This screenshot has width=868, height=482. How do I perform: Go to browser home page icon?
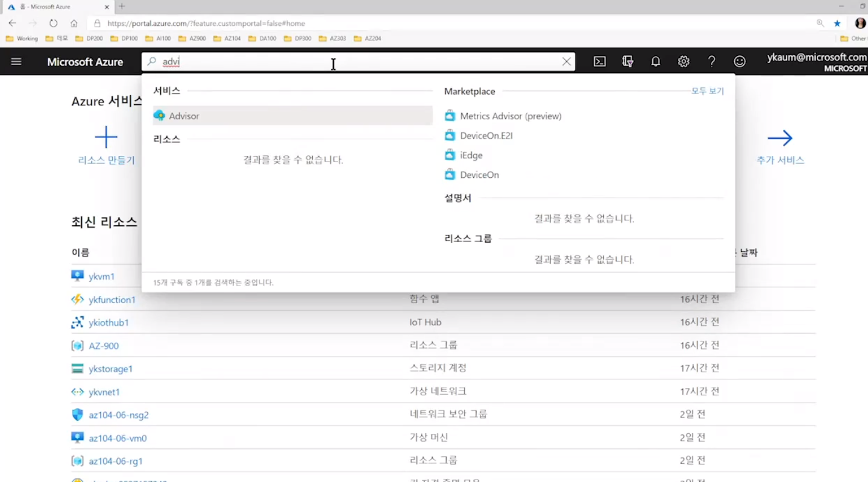coord(74,23)
